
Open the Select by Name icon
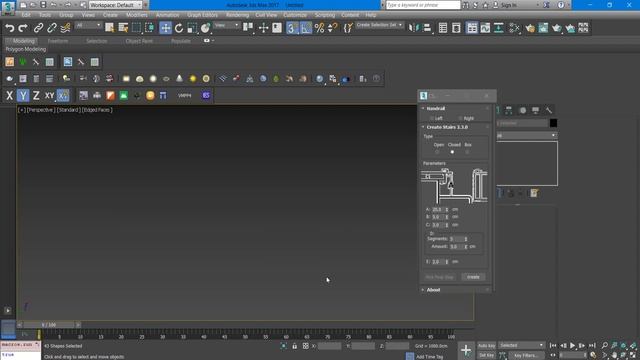tap(123, 28)
